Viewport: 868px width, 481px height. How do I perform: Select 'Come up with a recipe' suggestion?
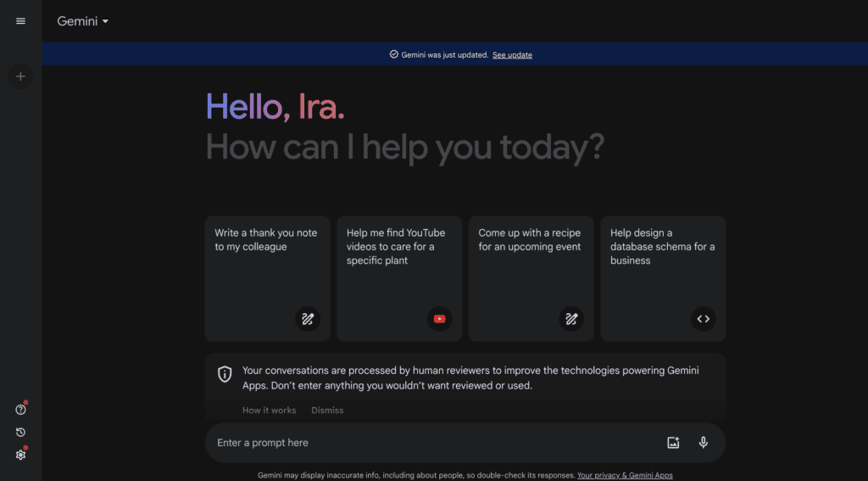[x=531, y=254]
